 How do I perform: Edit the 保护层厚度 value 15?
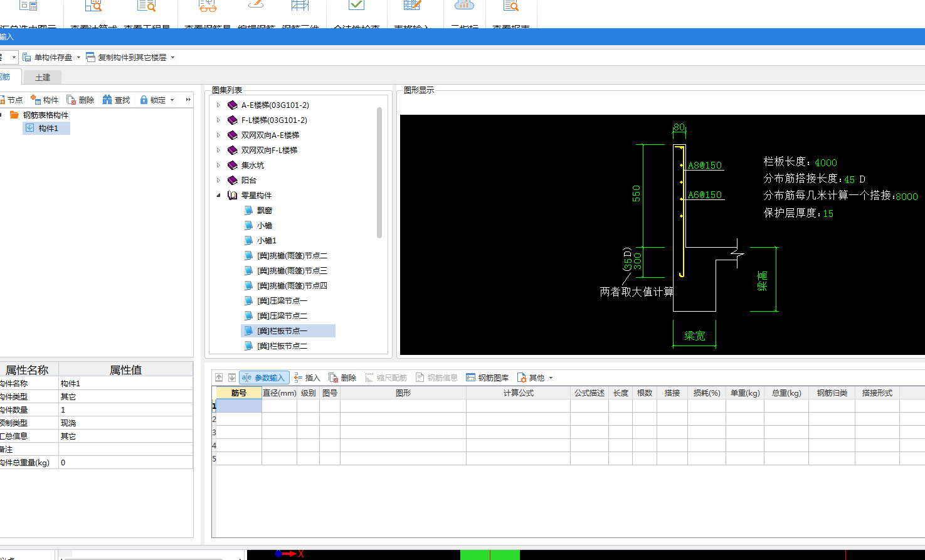(x=828, y=214)
